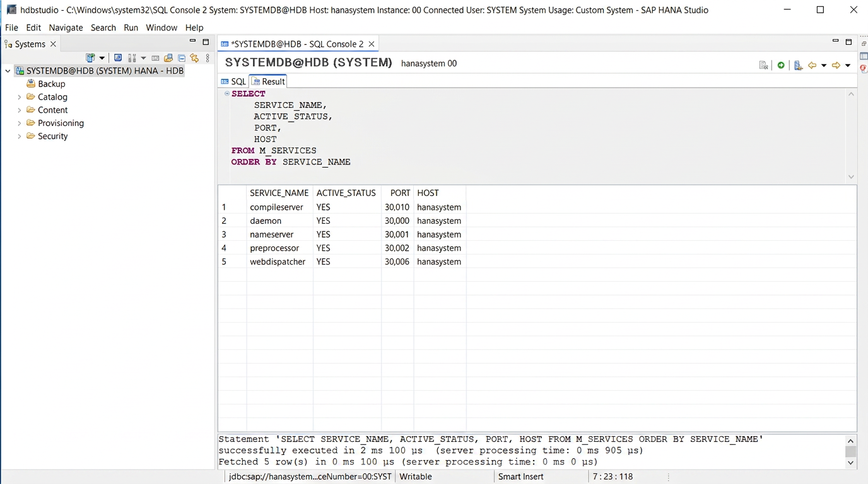Close the Systems view tab
868x484 pixels.
click(x=53, y=44)
